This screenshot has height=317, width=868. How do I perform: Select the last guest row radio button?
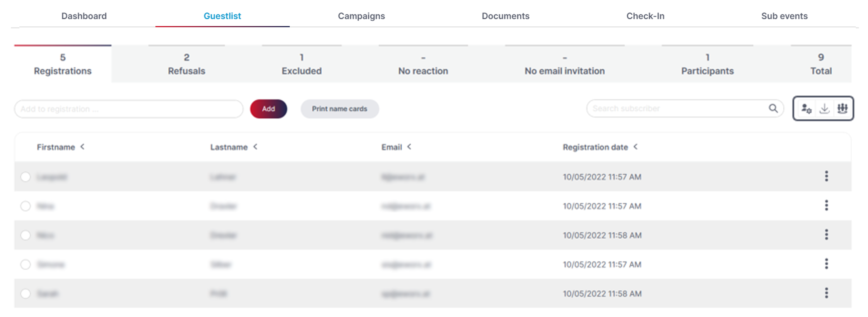point(26,294)
